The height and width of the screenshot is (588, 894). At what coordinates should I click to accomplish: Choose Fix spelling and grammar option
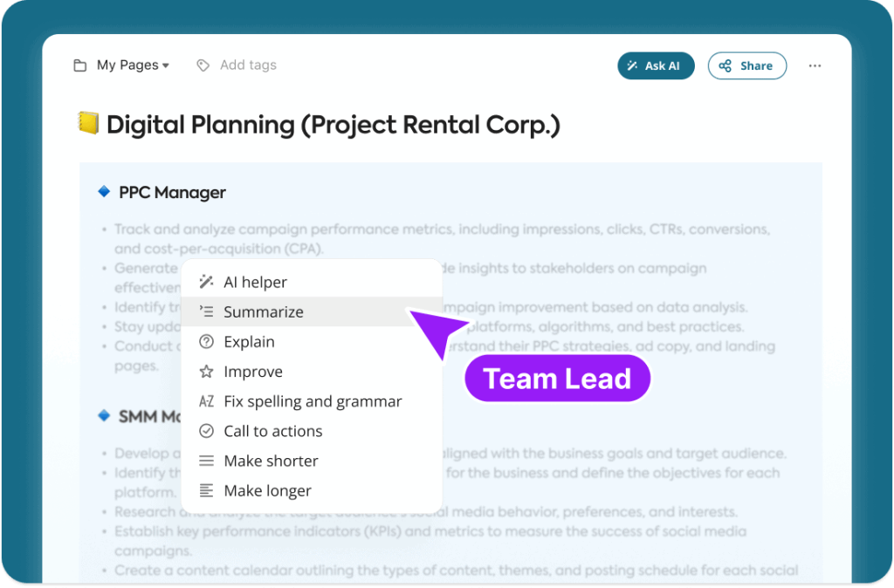[x=312, y=401]
